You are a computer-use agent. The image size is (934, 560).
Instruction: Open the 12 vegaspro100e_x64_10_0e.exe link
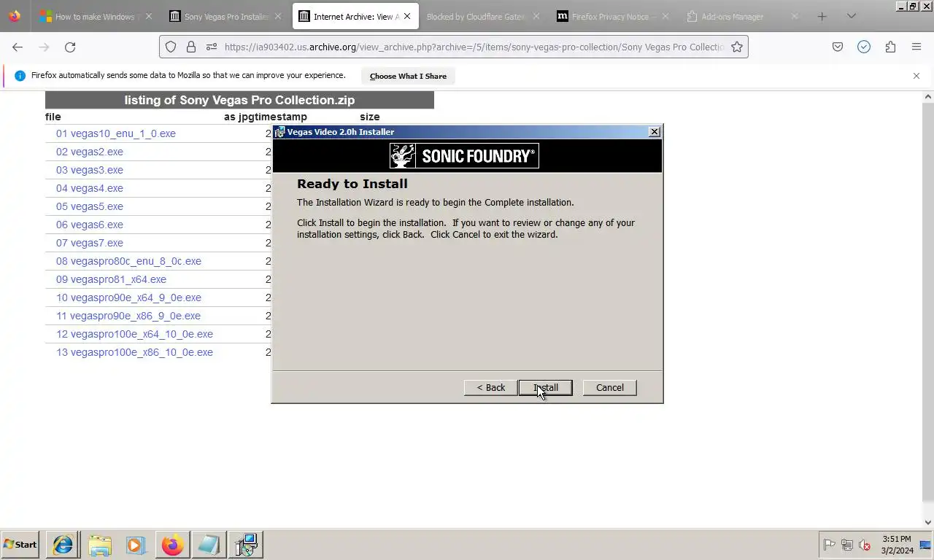[x=134, y=334]
